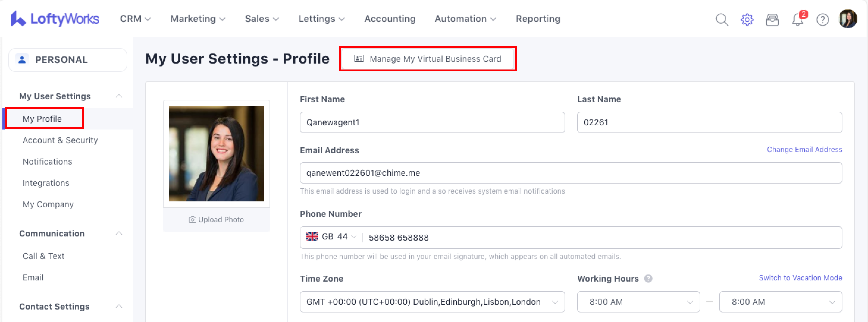Screen dimensions: 868x322
Task: Open the inbox tray icon
Action: tap(772, 20)
